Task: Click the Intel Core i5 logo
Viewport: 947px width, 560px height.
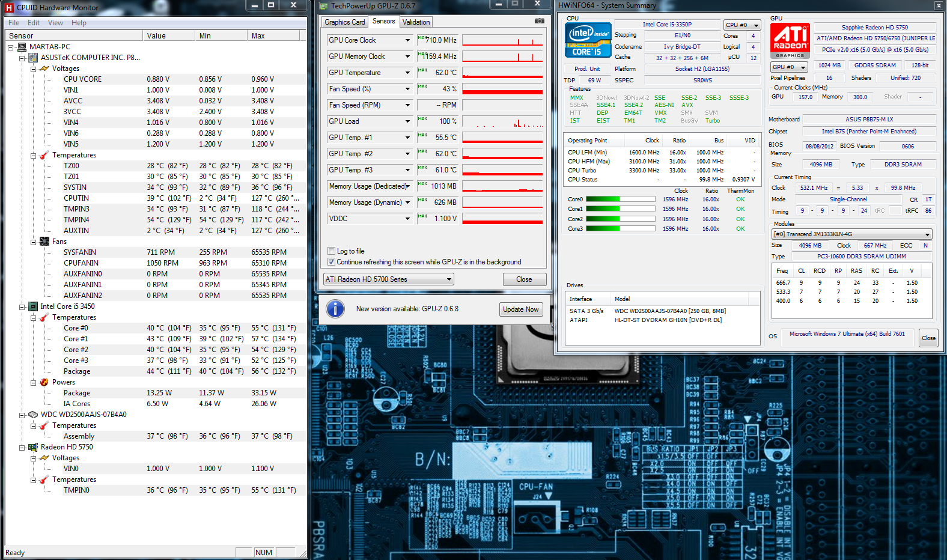Action: coord(588,40)
